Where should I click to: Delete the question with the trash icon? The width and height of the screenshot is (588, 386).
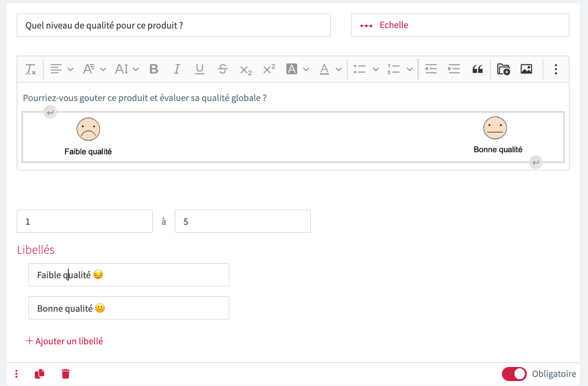[66, 374]
